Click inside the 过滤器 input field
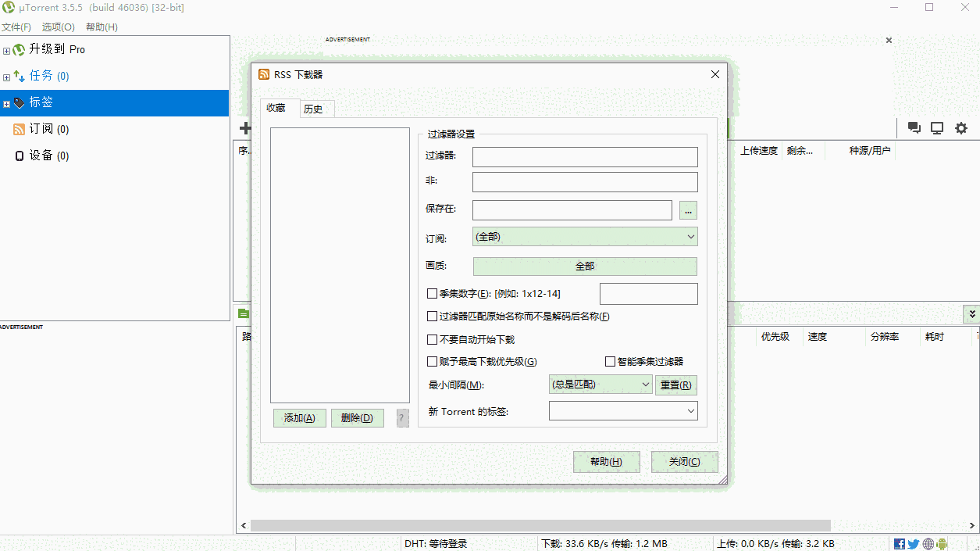This screenshot has width=980, height=551. pyautogui.click(x=584, y=156)
